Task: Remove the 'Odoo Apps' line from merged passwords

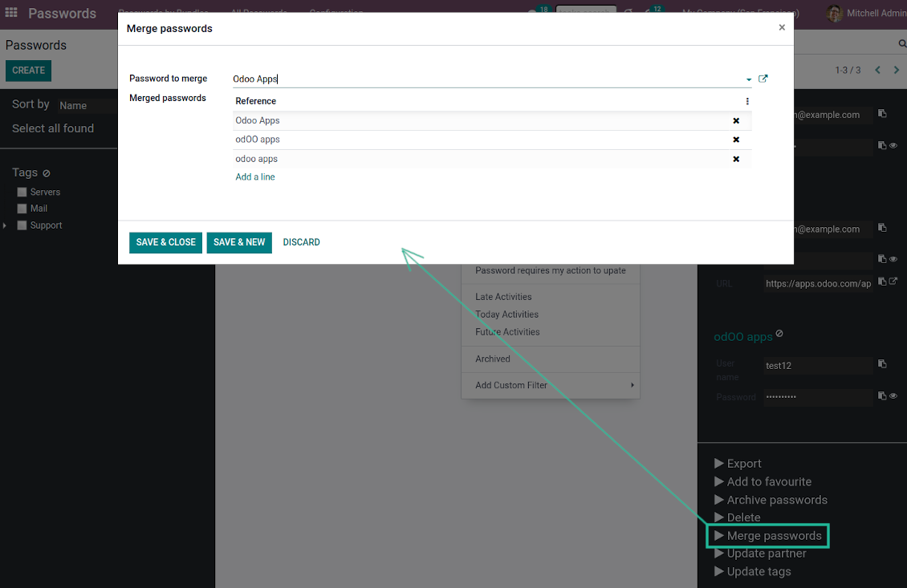Action: click(x=736, y=121)
